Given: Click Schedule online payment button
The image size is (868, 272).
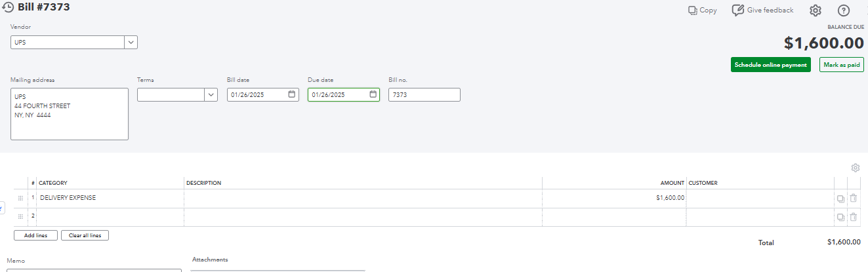Looking at the screenshot, I should (771, 65).
